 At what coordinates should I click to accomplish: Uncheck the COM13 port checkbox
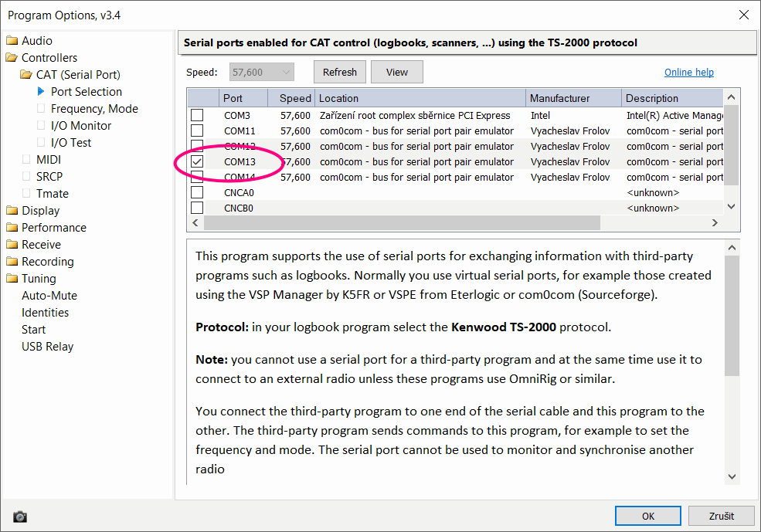[197, 161]
